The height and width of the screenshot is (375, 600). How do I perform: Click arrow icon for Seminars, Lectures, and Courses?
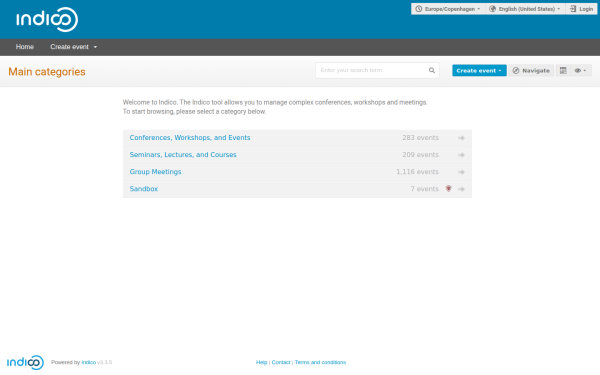(x=461, y=155)
